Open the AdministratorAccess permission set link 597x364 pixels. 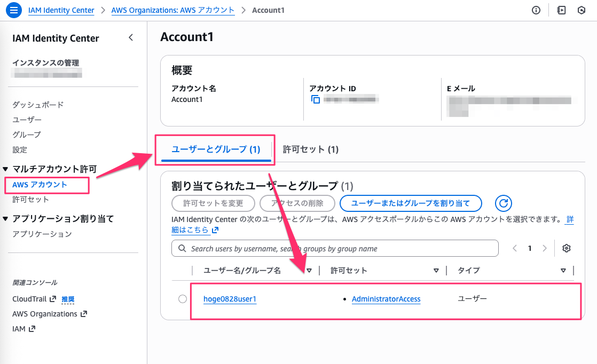[x=386, y=299]
